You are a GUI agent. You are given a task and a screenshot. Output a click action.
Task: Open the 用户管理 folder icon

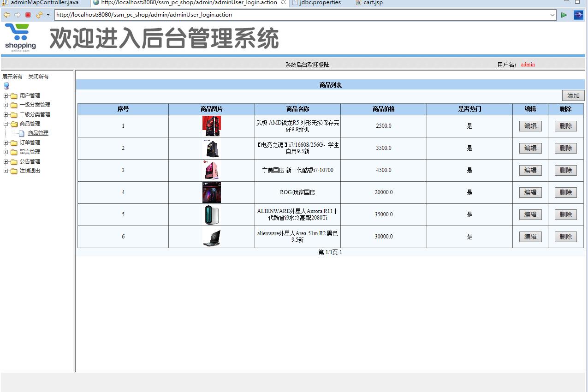coord(14,95)
